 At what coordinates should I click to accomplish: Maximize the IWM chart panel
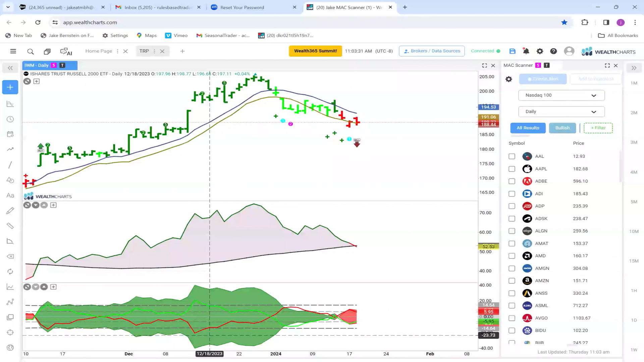click(x=484, y=66)
